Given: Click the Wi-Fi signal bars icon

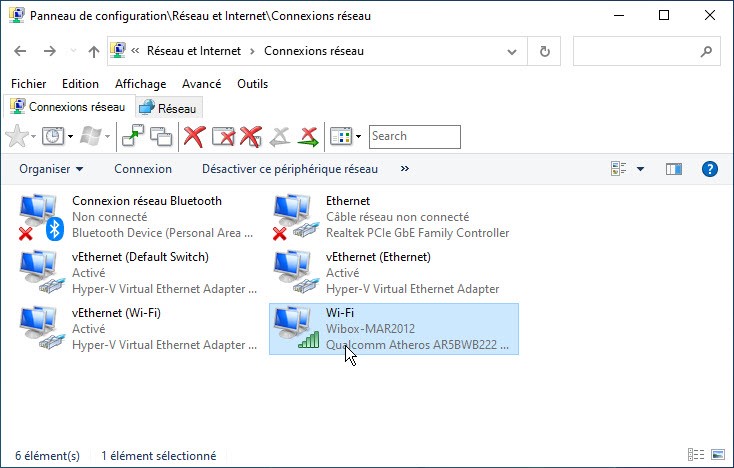Looking at the screenshot, I should click(x=308, y=340).
